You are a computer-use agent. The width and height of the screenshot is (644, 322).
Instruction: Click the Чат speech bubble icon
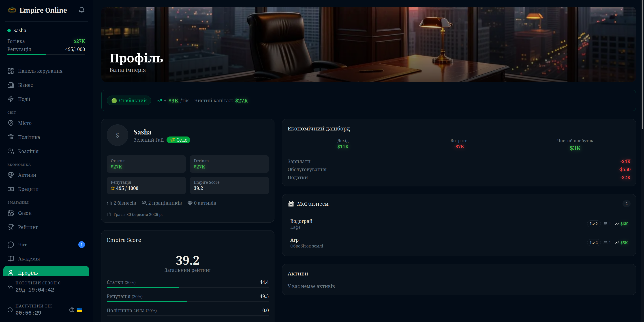point(11,245)
